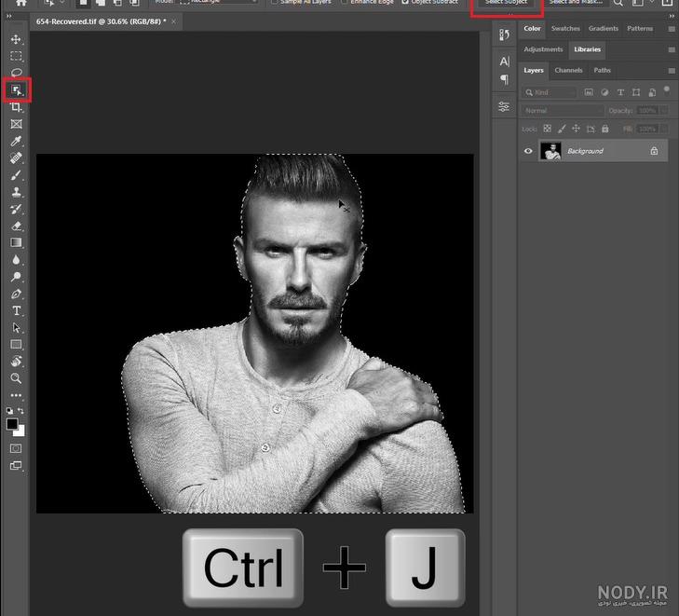Select the Brush tool
The height and width of the screenshot is (616, 679).
tap(16, 175)
